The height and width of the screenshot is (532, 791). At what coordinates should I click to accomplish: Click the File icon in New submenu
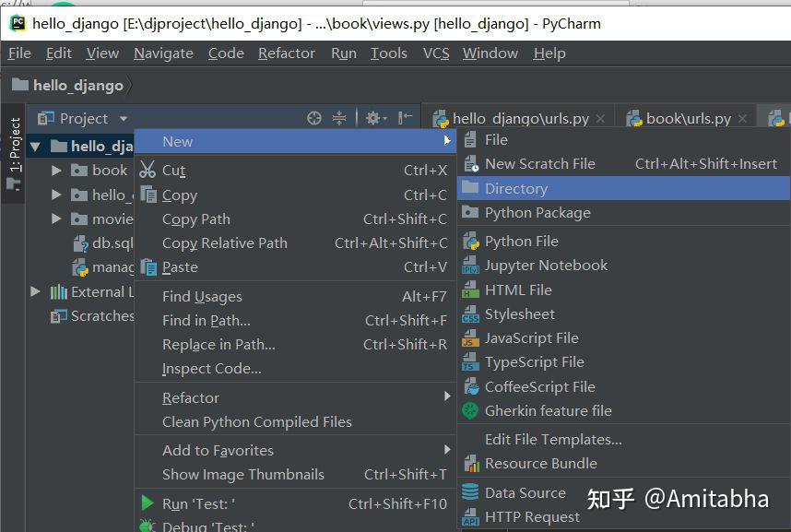click(469, 139)
